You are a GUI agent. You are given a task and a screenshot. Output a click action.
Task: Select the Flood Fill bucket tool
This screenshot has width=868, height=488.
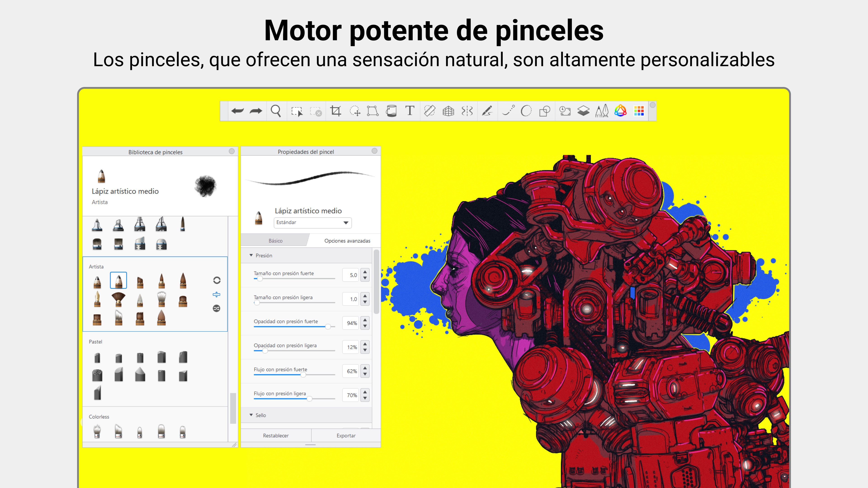coord(391,111)
